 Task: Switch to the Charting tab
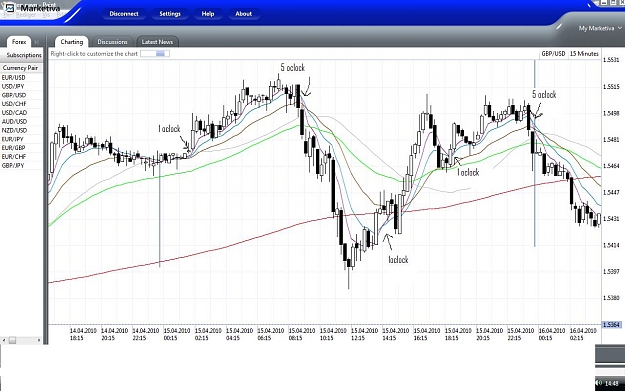coord(72,42)
